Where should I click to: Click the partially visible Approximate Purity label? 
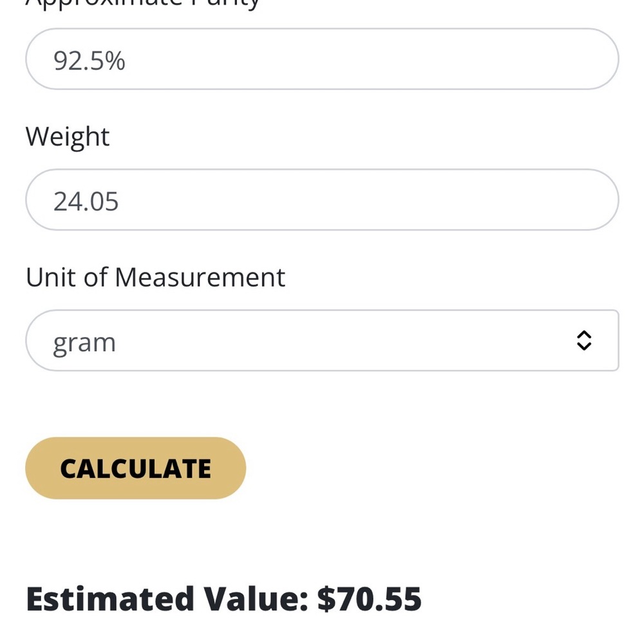coord(142,4)
